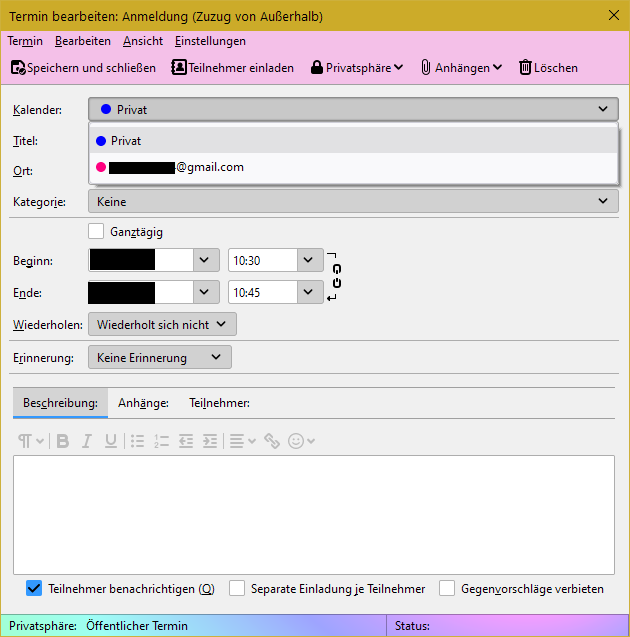Screen dimensions: 630x637
Task: Open the Kategorie dropdown
Action: (x=353, y=201)
